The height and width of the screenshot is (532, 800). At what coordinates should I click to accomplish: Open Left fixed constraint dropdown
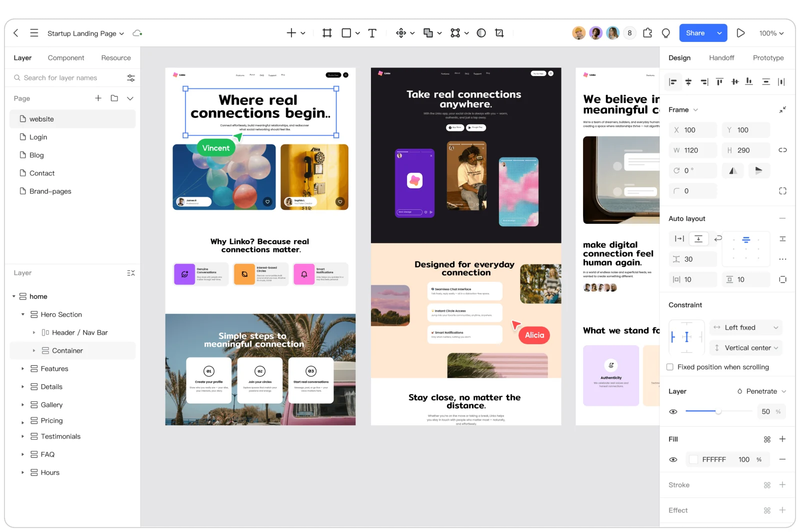pos(745,328)
